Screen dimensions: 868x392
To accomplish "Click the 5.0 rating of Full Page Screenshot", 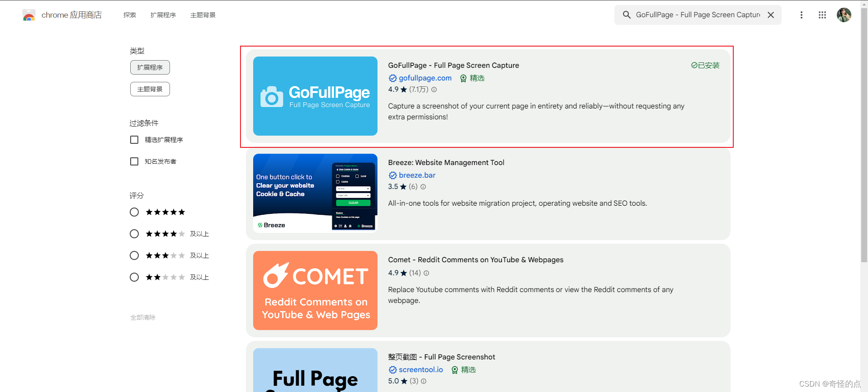I will (393, 381).
